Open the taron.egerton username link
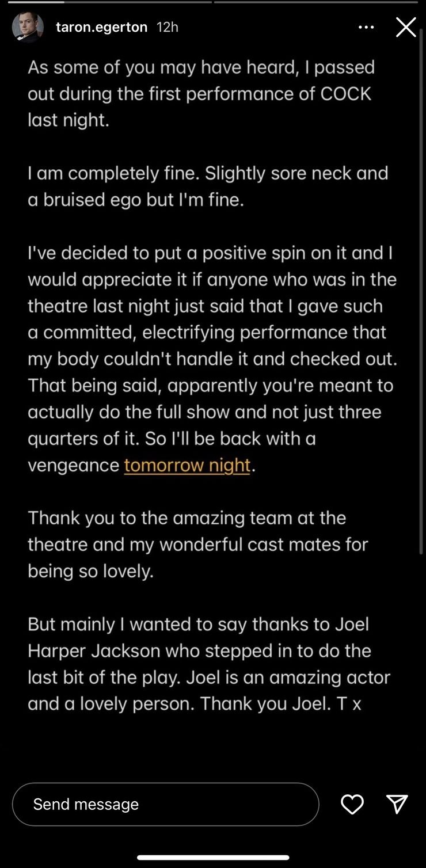426x868 pixels. (101, 27)
